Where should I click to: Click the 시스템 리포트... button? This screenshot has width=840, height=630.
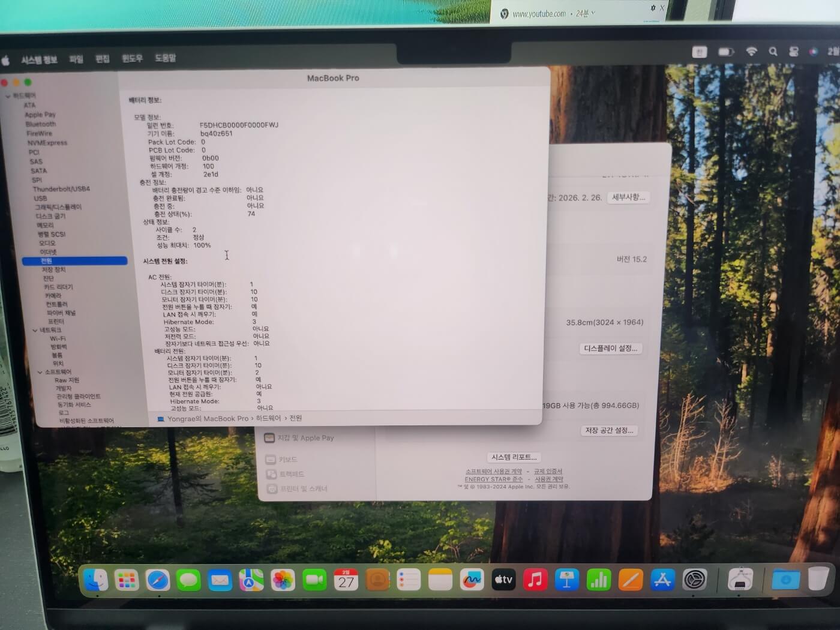[514, 457]
